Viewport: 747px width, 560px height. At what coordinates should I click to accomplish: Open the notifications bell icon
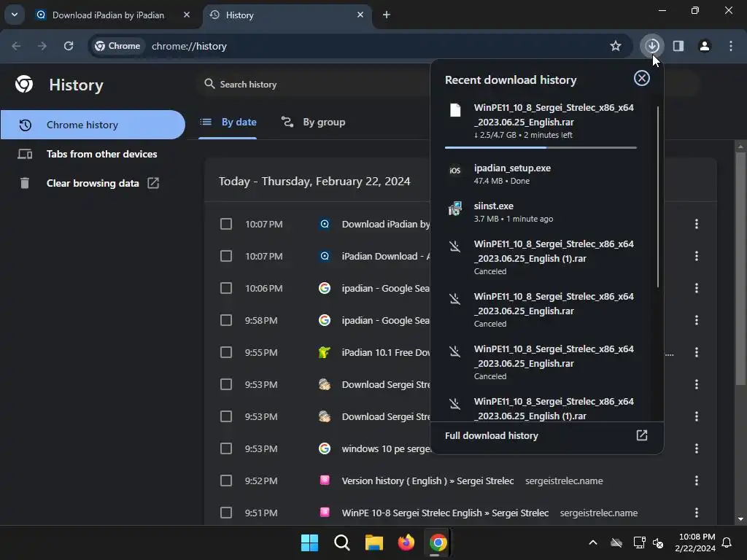727,542
